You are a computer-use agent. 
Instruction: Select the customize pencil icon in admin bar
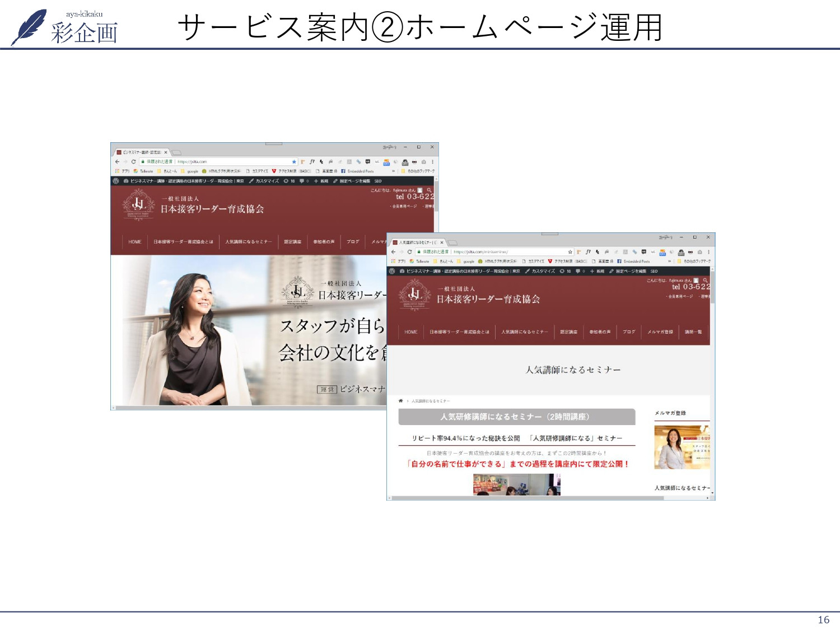point(527,271)
